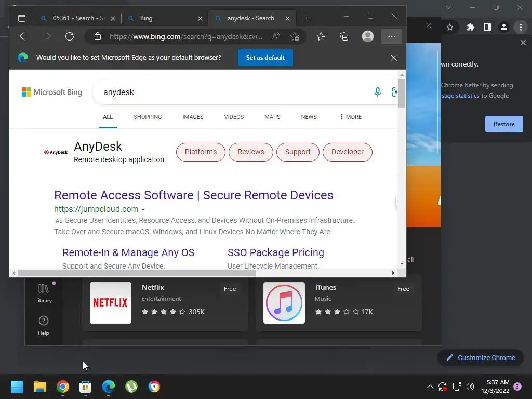This screenshot has width=532, height=399.
Task: Open Microsoft Store Help
Action: pyautogui.click(x=44, y=325)
